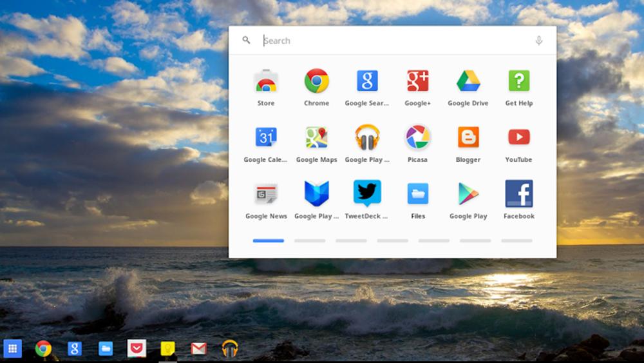Open Google Search from the shelf
Image resolution: width=644 pixels, height=363 pixels.
[74, 349]
